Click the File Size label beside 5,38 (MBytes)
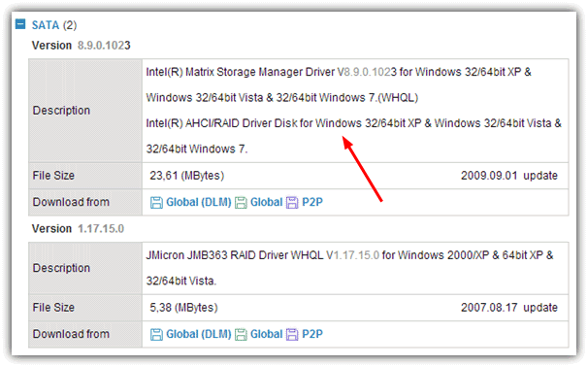The image size is (588, 366). click(53, 308)
